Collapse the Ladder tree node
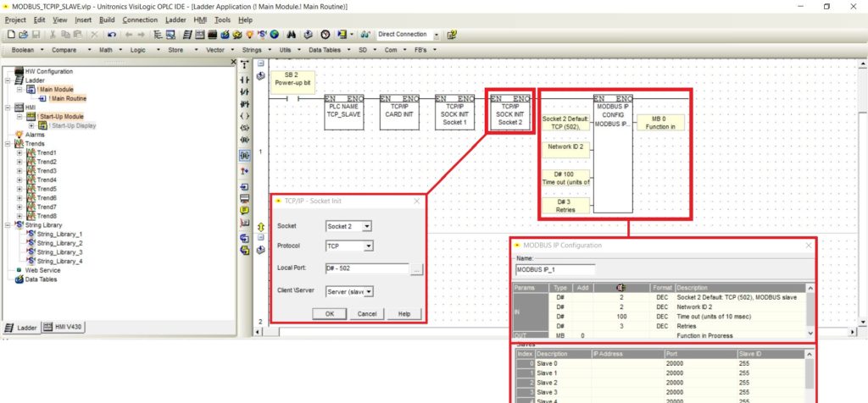The image size is (868, 403). pyautogui.click(x=8, y=80)
